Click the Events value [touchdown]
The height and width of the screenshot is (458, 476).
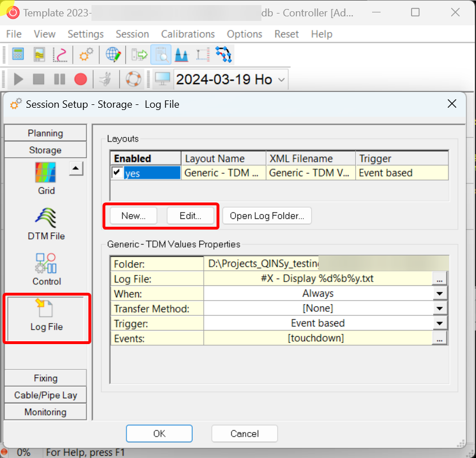click(x=317, y=338)
